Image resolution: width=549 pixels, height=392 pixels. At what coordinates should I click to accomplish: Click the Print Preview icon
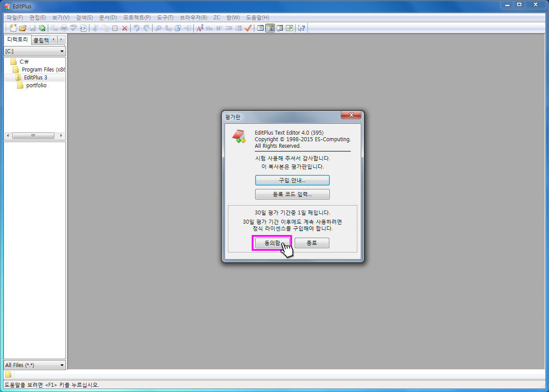coord(54,28)
